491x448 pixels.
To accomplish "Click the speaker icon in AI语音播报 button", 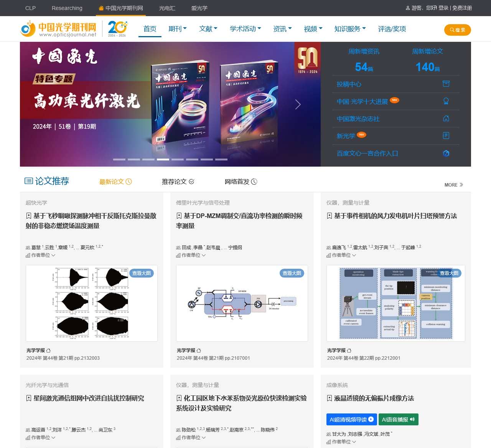I will [412, 419].
